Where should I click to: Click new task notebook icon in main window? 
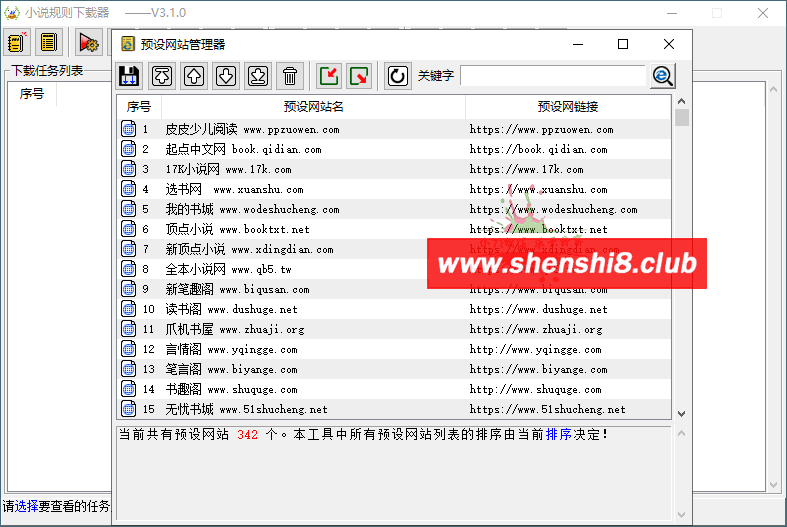pyautogui.click(x=17, y=42)
